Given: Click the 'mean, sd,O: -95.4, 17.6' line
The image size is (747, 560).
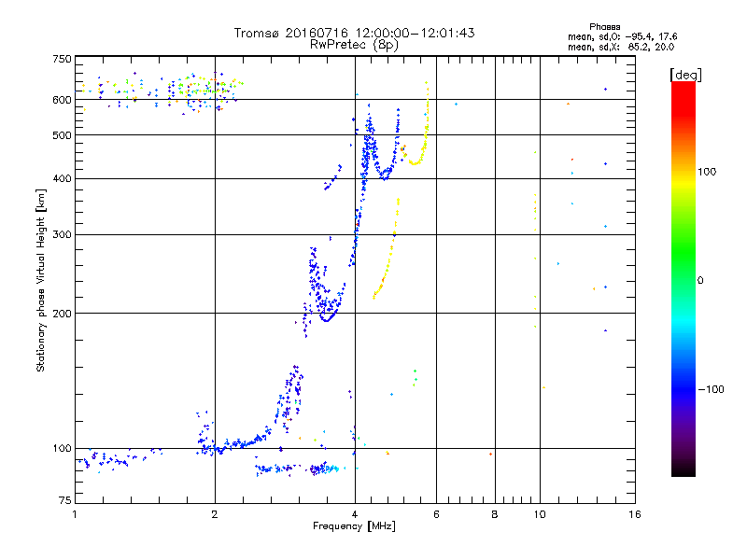Looking at the screenshot, I should coord(622,36).
